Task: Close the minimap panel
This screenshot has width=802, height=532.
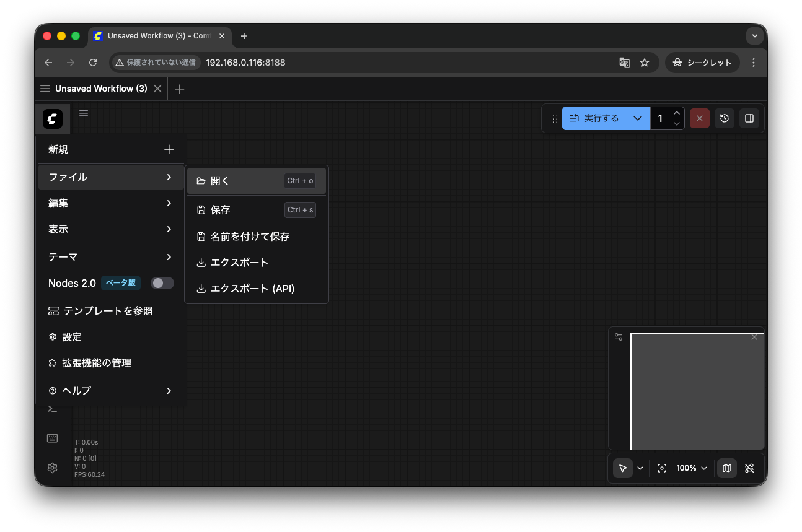Action: (754, 337)
